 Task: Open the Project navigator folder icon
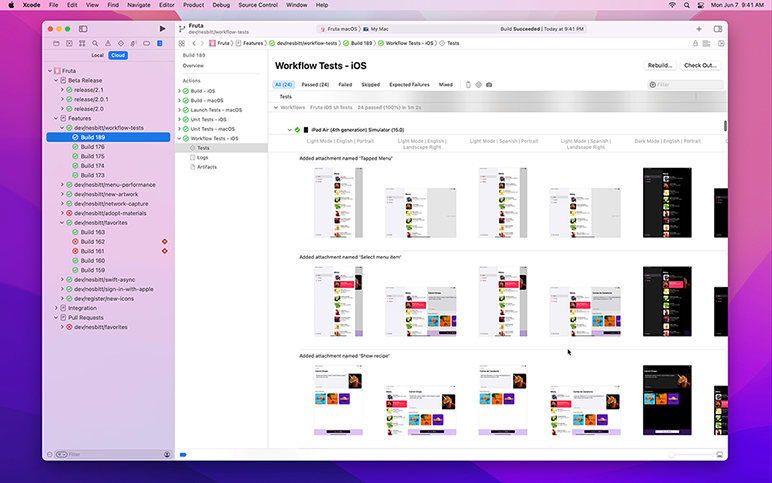click(55, 44)
